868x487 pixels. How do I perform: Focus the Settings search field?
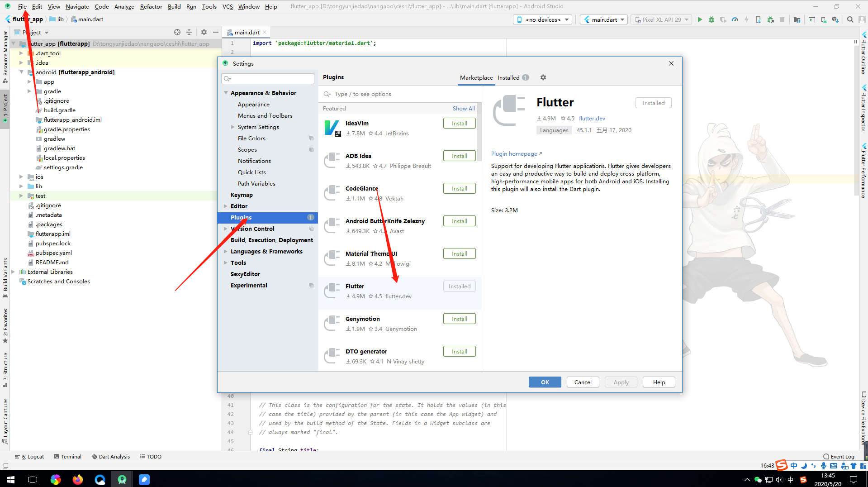(x=268, y=79)
